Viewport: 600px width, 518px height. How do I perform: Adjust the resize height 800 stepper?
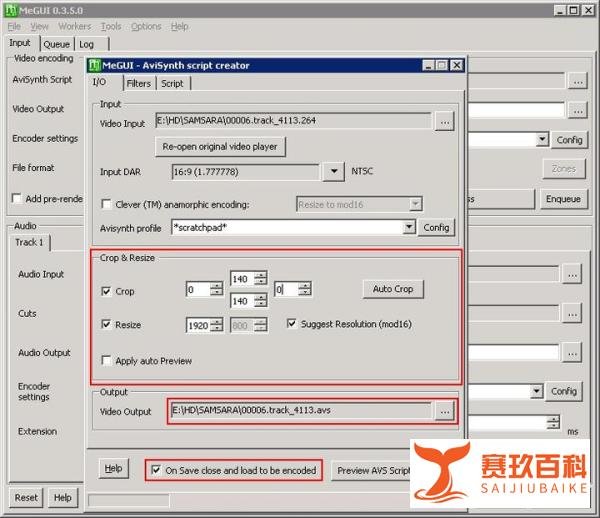click(261, 325)
